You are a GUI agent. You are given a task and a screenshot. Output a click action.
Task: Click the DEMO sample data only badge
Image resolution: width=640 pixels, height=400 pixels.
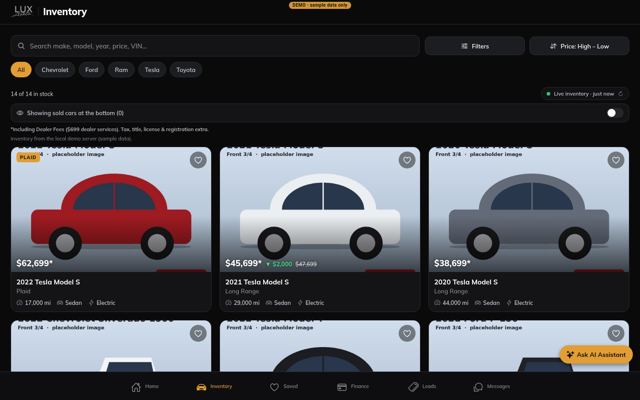click(x=320, y=5)
